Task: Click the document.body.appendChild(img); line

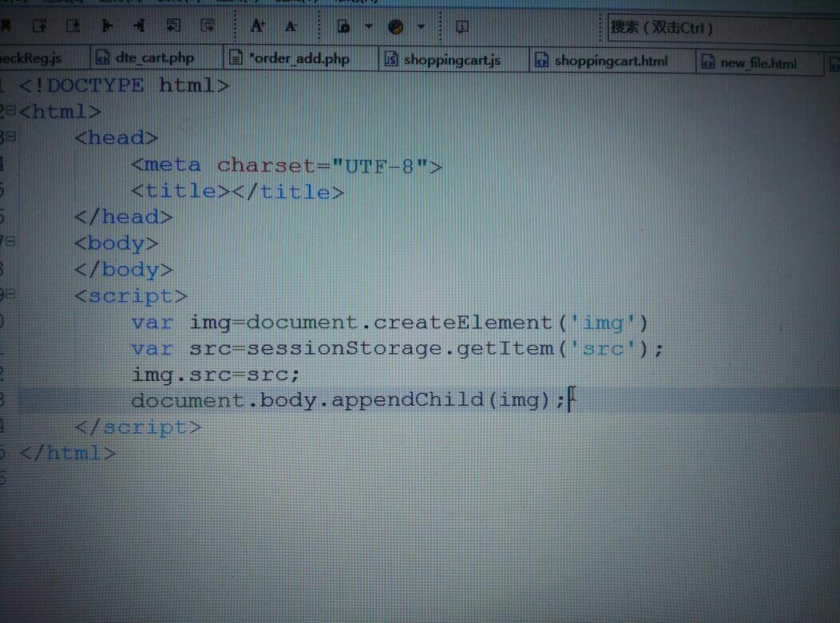Action: point(348,400)
